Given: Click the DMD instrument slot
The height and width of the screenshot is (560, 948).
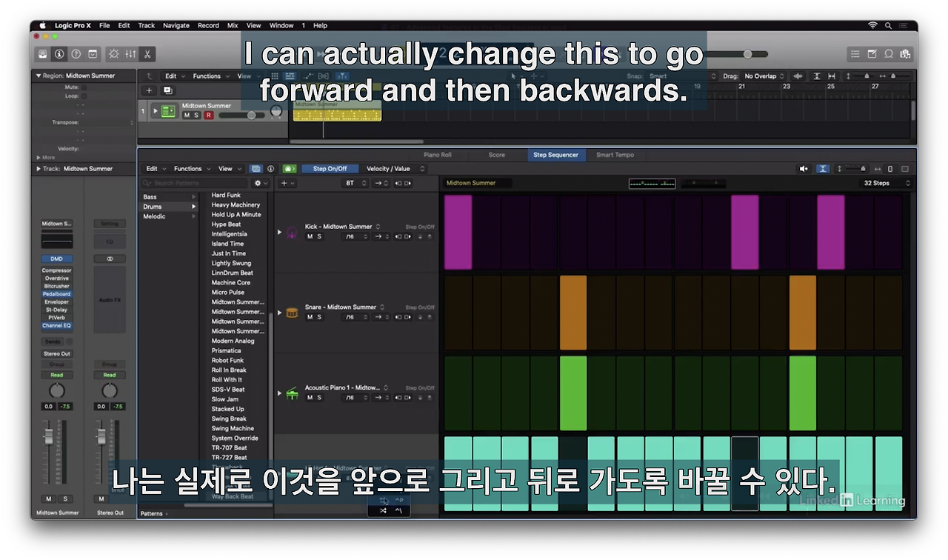Looking at the screenshot, I should coord(57,259).
